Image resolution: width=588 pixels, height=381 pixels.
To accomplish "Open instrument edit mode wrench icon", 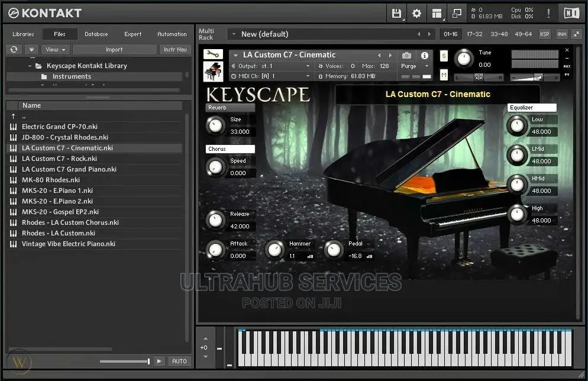I will 213,55.
